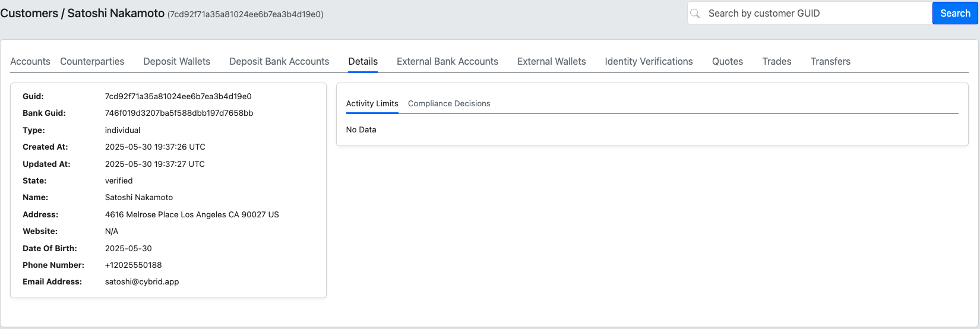Click the customer Guid value
The width and height of the screenshot is (980, 329).
click(178, 96)
